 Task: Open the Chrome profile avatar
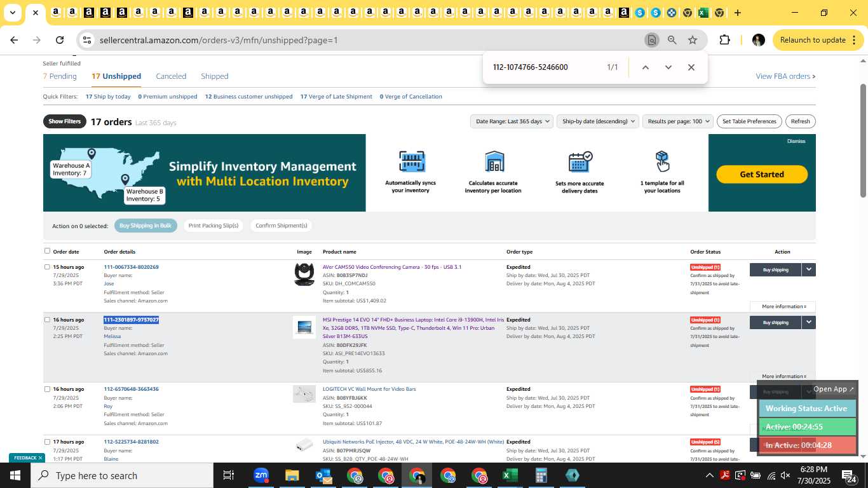click(758, 40)
